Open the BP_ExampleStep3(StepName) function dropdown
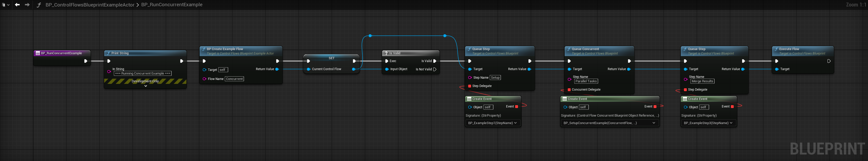This screenshot has width=868, height=161. click(708, 123)
